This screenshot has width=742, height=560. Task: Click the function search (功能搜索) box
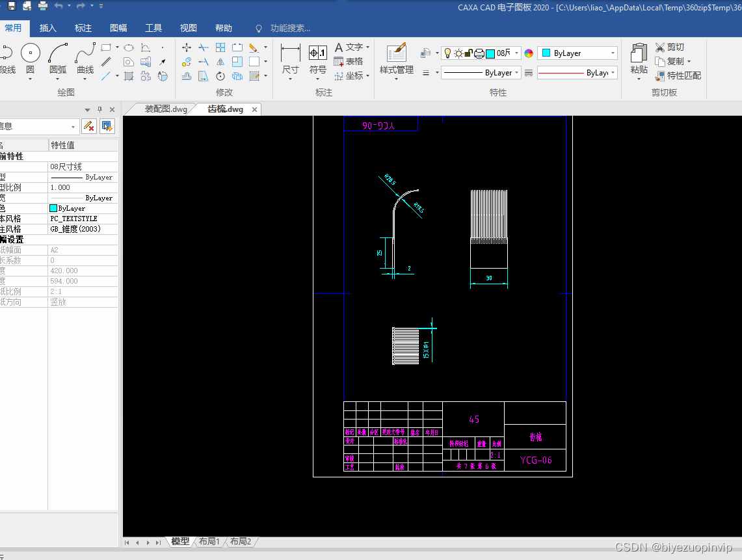[290, 29]
